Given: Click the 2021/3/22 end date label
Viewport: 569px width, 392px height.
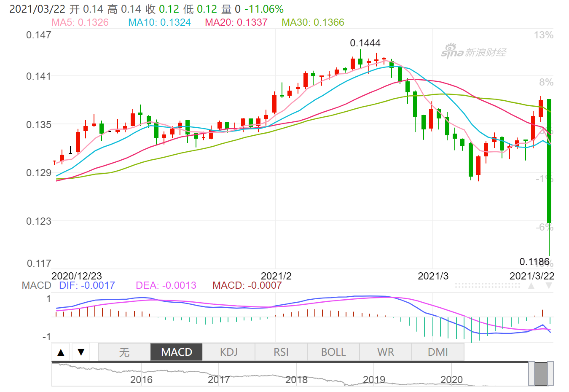Looking at the screenshot, I should tap(532, 276).
